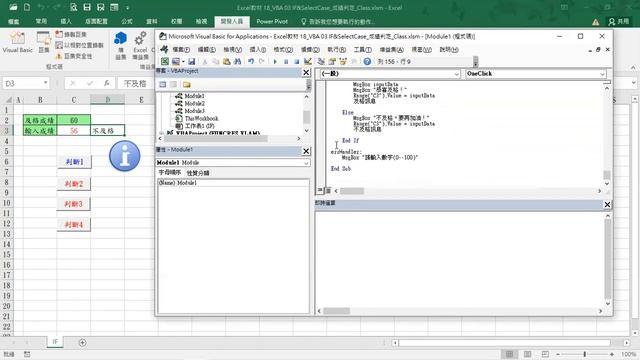Click Open folder icon in Quick Access Toolbar

pos(13,7)
